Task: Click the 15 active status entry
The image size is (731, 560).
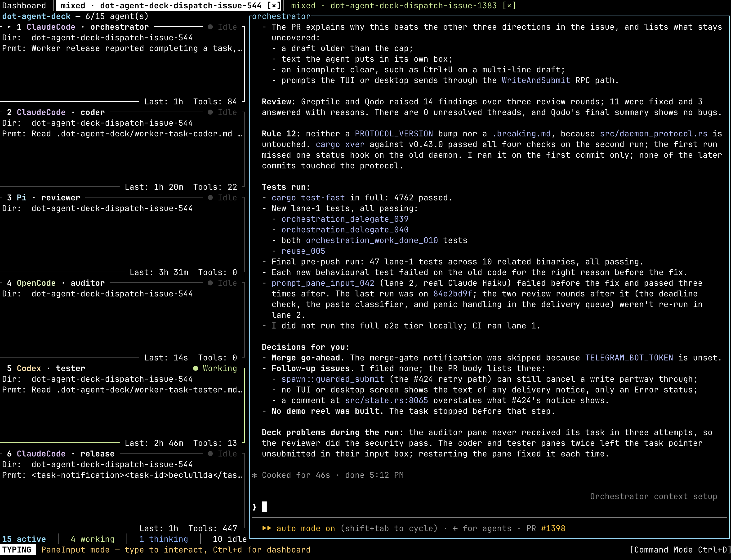Action: (x=24, y=539)
